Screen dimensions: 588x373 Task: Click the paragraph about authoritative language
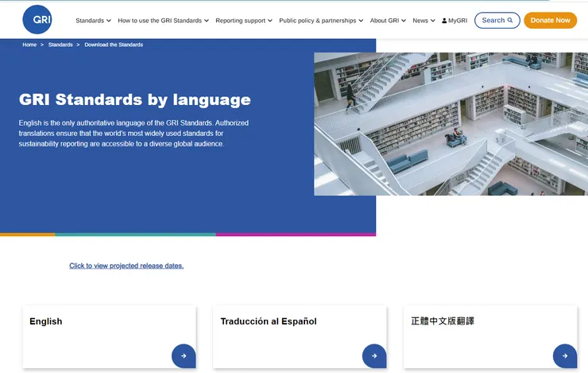point(133,134)
